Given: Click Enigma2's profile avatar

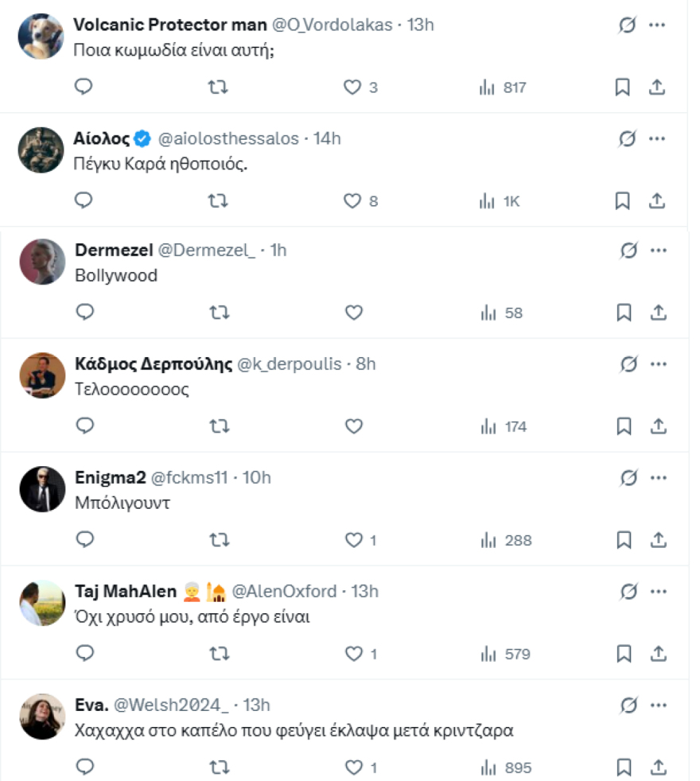Looking at the screenshot, I should pos(41,488).
